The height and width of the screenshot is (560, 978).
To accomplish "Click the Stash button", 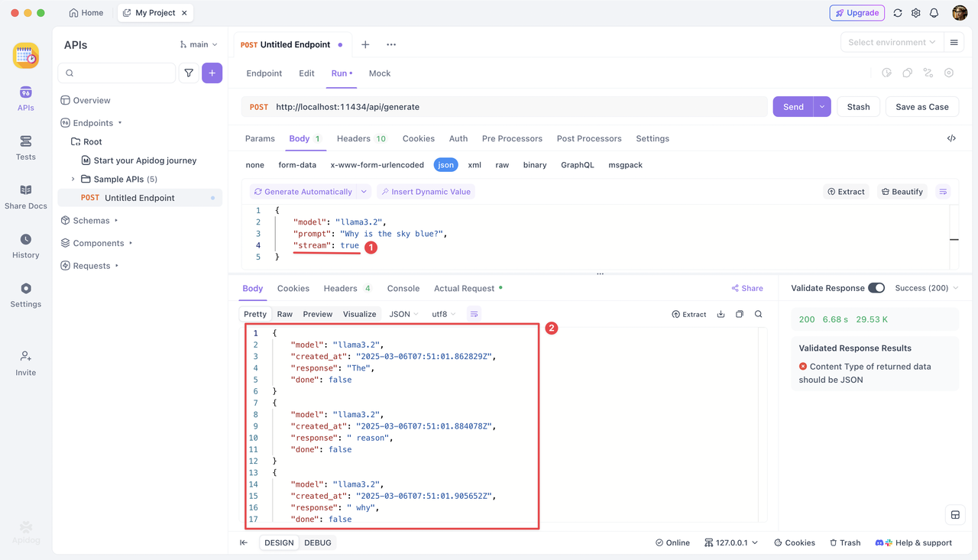I will (858, 107).
